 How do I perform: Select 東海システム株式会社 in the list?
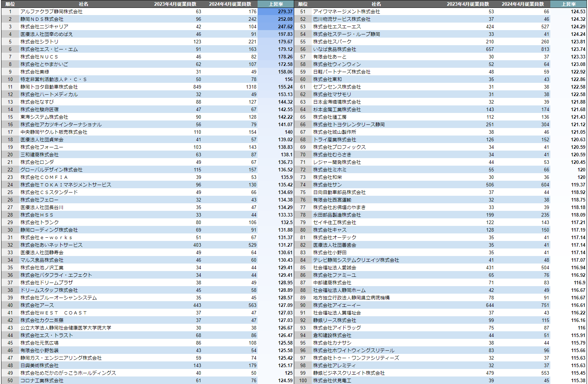point(44,117)
